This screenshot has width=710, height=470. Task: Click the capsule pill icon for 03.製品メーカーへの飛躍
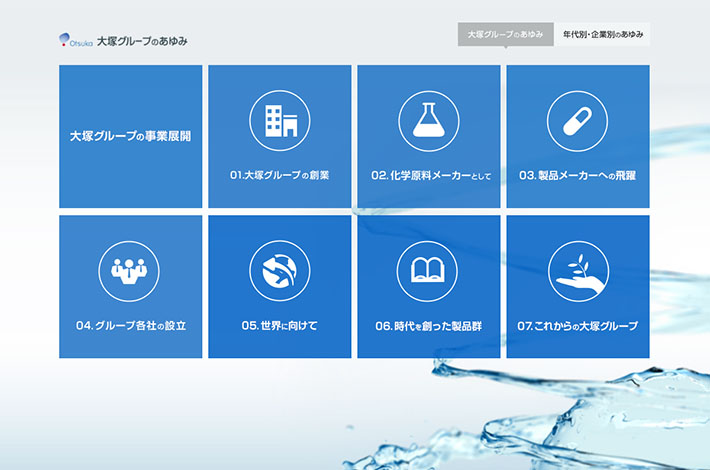[x=577, y=121]
